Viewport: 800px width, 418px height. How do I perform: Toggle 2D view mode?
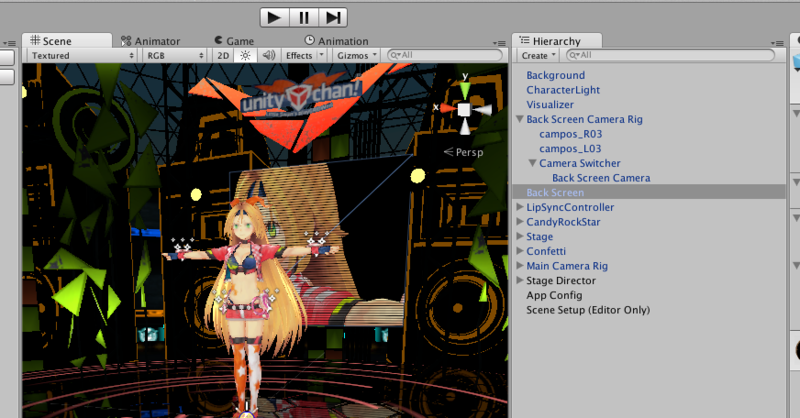tap(223, 55)
